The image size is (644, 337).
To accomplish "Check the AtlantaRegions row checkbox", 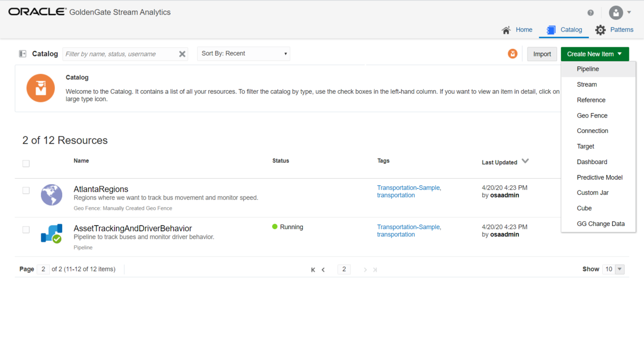I will click(26, 191).
